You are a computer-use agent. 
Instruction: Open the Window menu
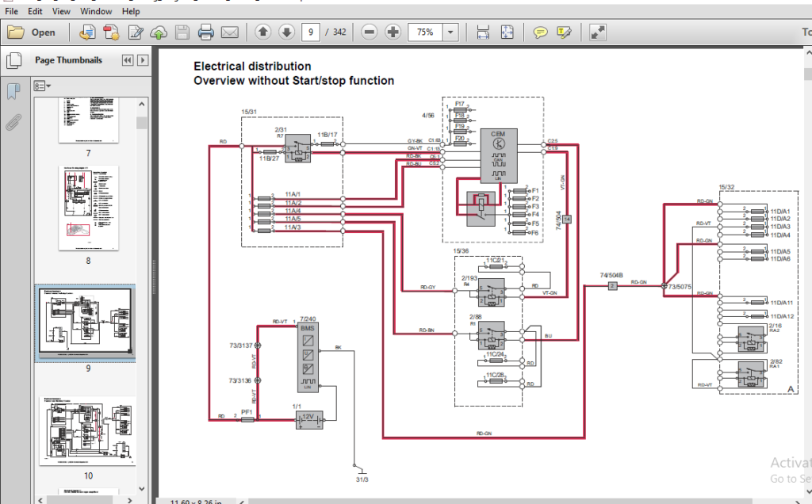tap(96, 11)
